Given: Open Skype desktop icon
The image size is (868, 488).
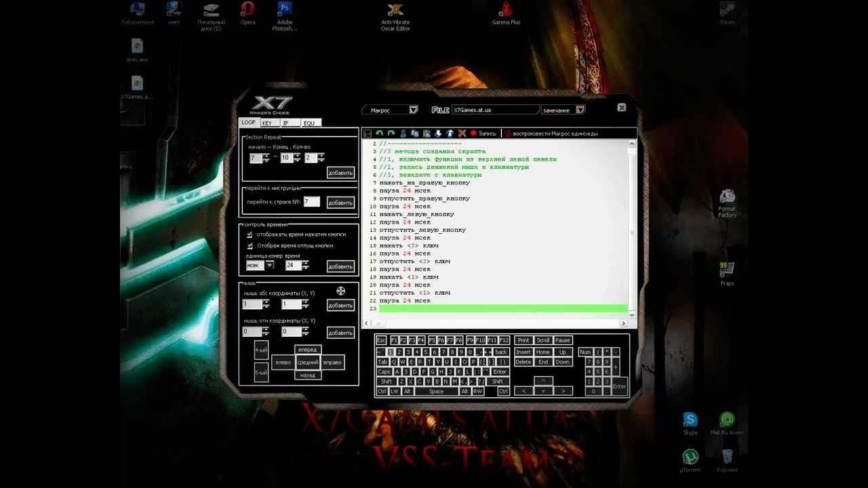Looking at the screenshot, I should 690,424.
